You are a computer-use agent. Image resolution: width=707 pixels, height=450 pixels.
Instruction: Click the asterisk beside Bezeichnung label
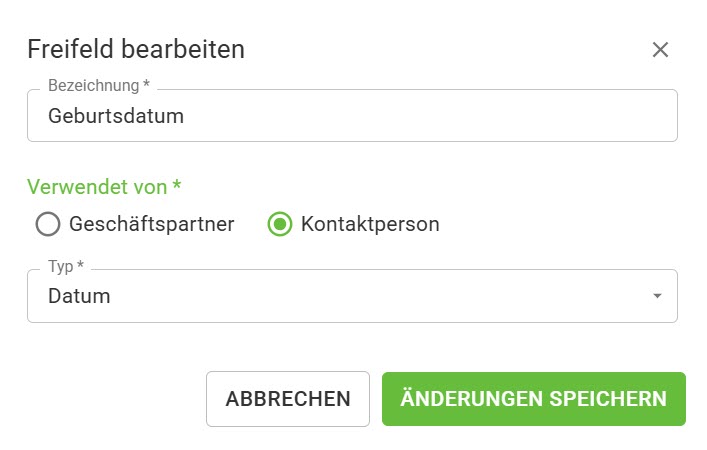tap(146, 86)
